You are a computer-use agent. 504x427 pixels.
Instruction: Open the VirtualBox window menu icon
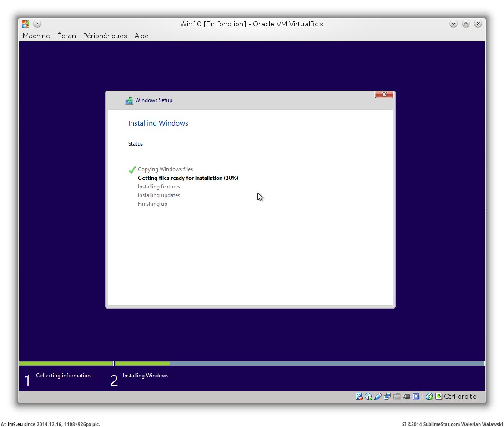(25, 24)
